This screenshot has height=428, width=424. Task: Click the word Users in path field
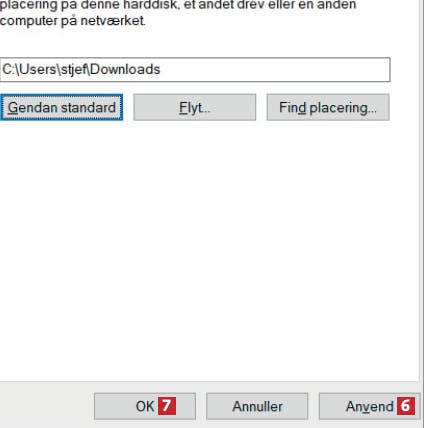pyautogui.click(x=38, y=69)
